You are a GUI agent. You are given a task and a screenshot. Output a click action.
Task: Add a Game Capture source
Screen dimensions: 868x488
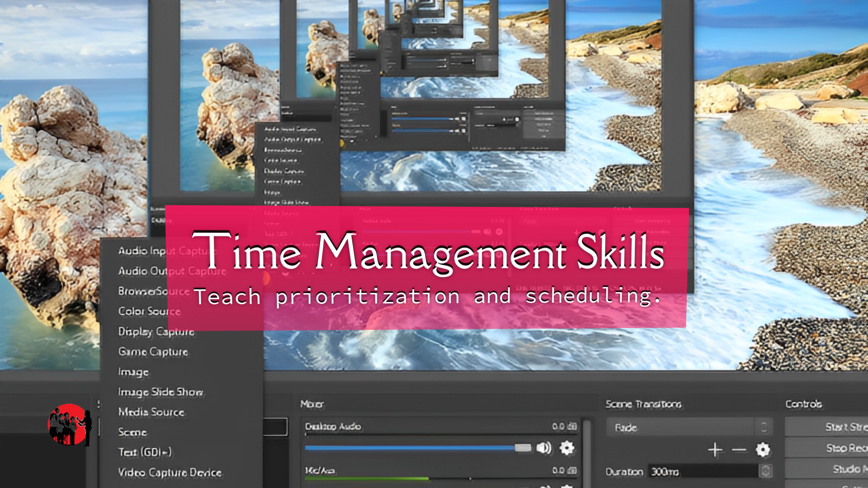(153, 352)
